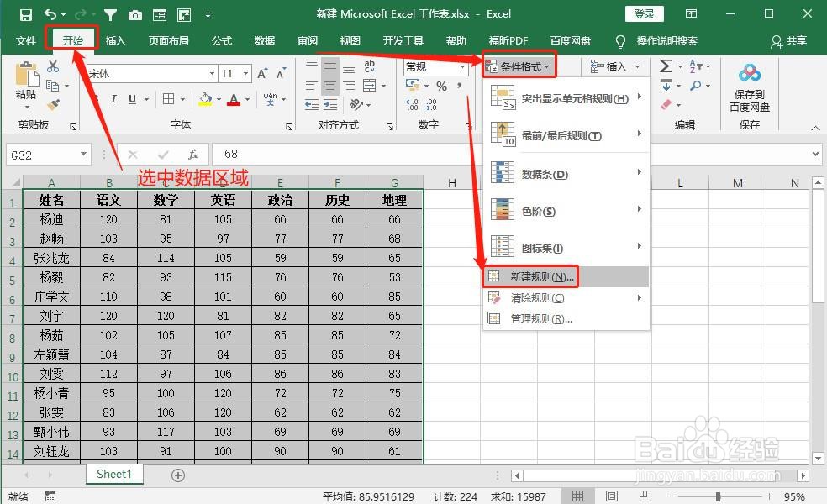Click the 登录 button

pyautogui.click(x=644, y=13)
